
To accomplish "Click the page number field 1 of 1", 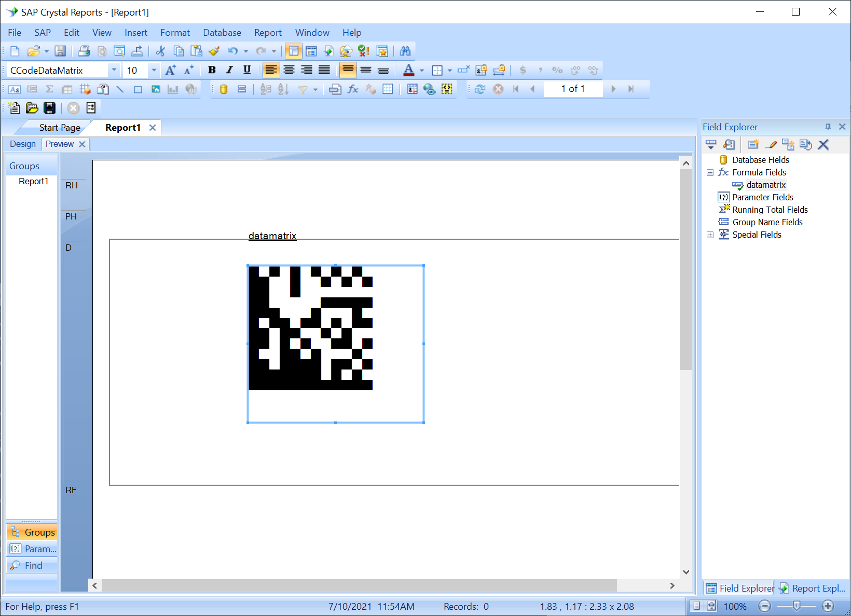I will [x=573, y=89].
